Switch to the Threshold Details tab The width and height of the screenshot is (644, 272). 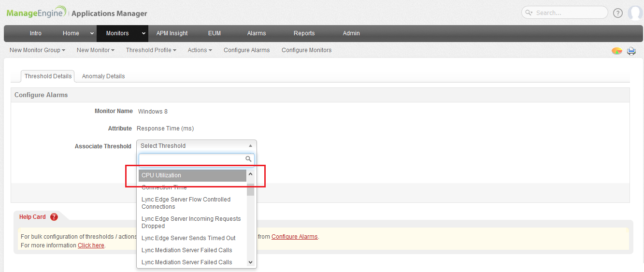click(48, 76)
